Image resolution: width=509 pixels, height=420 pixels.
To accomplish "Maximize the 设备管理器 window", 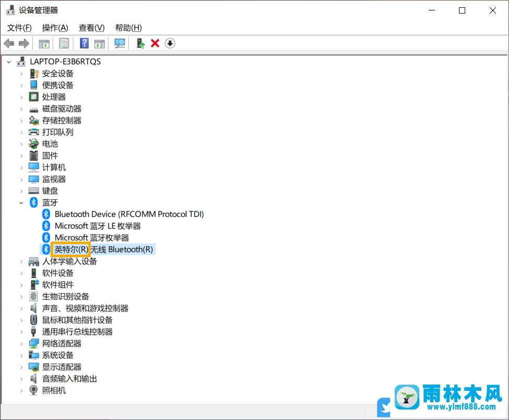I will tap(462, 10).
